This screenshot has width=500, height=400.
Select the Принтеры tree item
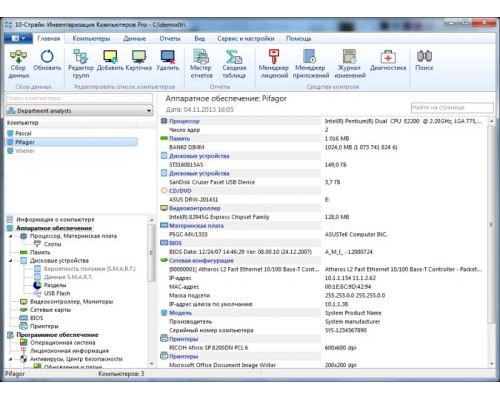(44, 326)
